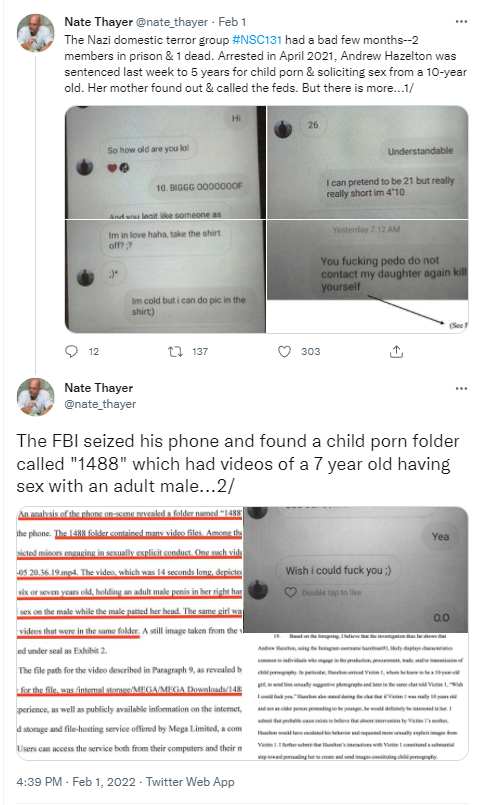The height and width of the screenshot is (805, 482).
Task: Click the 4:39 PM · Feb 1, 2022 timestamp
Action: 76,782
